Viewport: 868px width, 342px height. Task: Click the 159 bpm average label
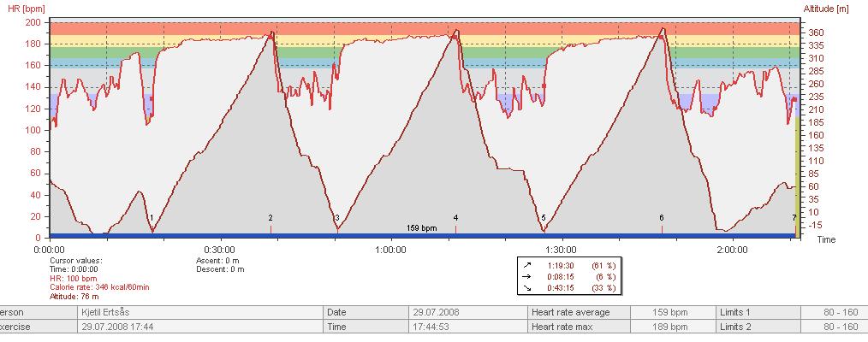pos(421,228)
